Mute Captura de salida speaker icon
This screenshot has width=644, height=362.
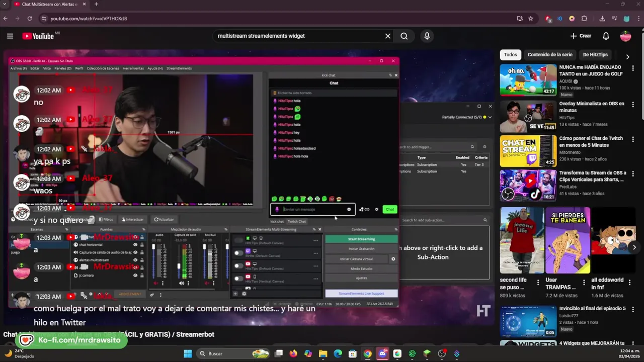click(182, 283)
